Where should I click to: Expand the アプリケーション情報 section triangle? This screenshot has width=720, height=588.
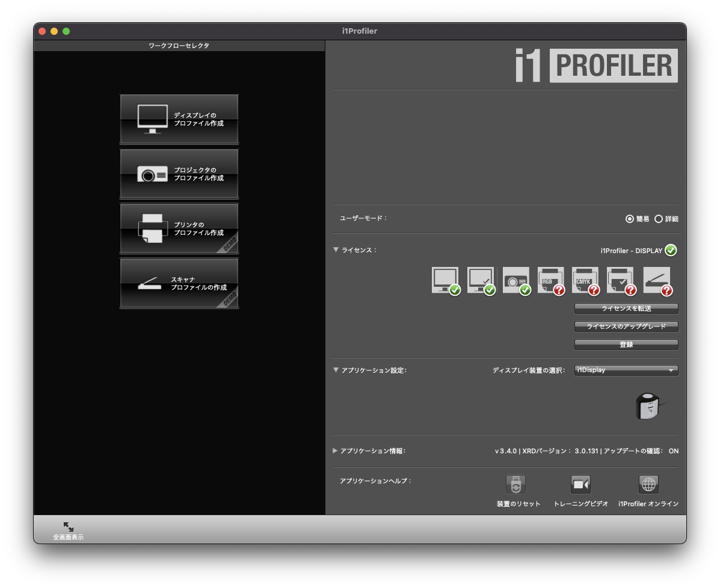(x=335, y=451)
